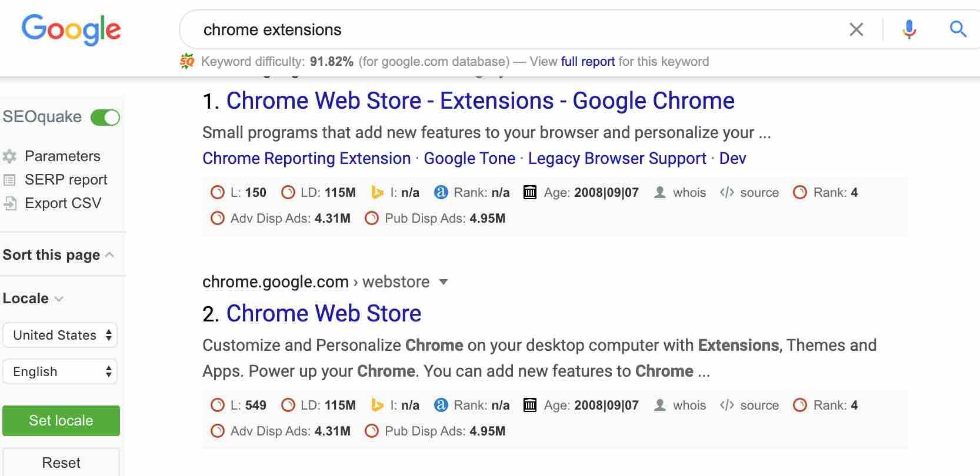Open the English language dropdown

60,371
